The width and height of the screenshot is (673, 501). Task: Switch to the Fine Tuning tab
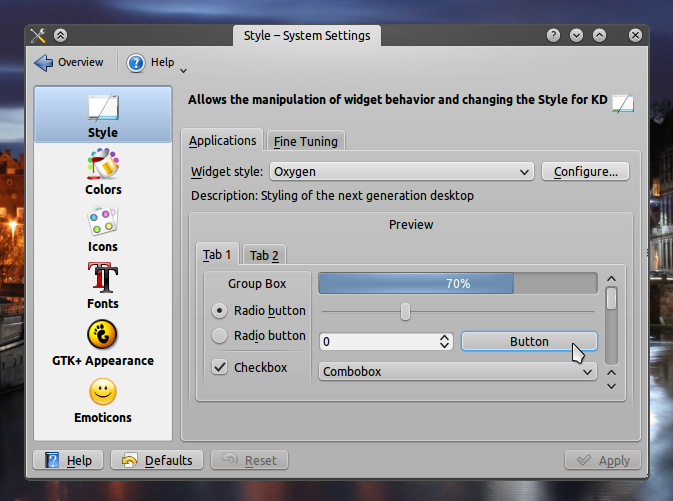pos(306,141)
